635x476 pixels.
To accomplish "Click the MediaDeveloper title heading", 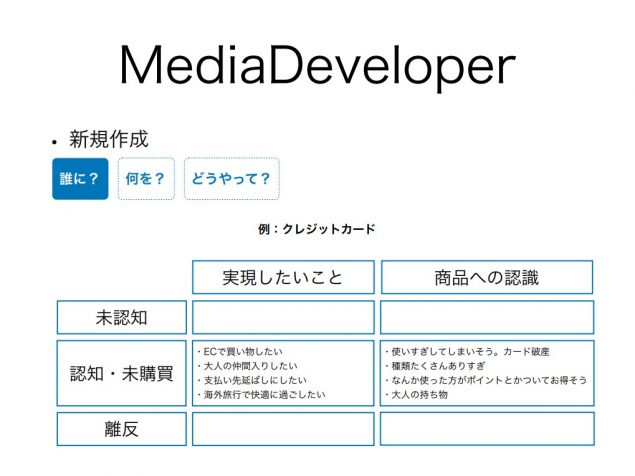I will (317, 66).
